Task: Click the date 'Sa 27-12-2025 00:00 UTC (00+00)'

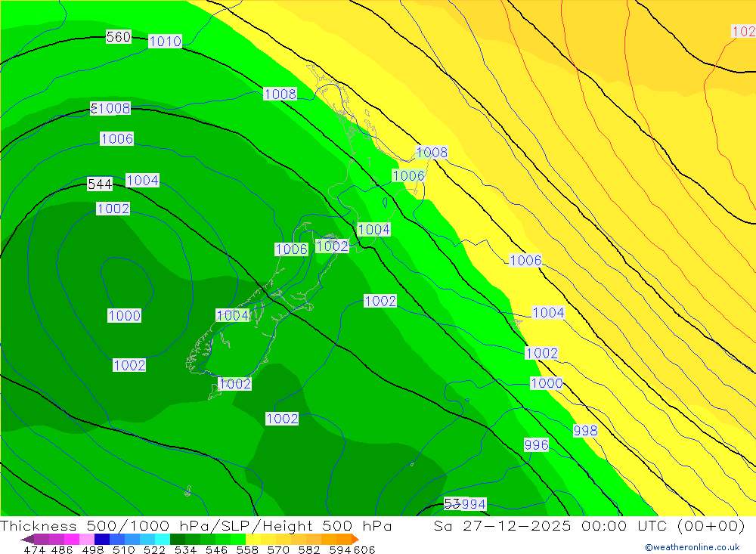Action: [589, 525]
